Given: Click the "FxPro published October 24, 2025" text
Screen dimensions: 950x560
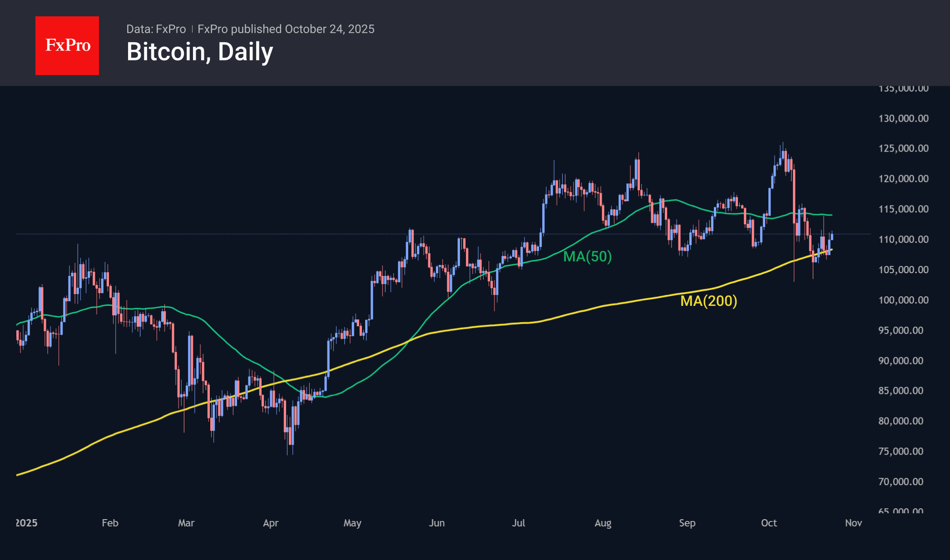Looking at the screenshot, I should tap(286, 29).
